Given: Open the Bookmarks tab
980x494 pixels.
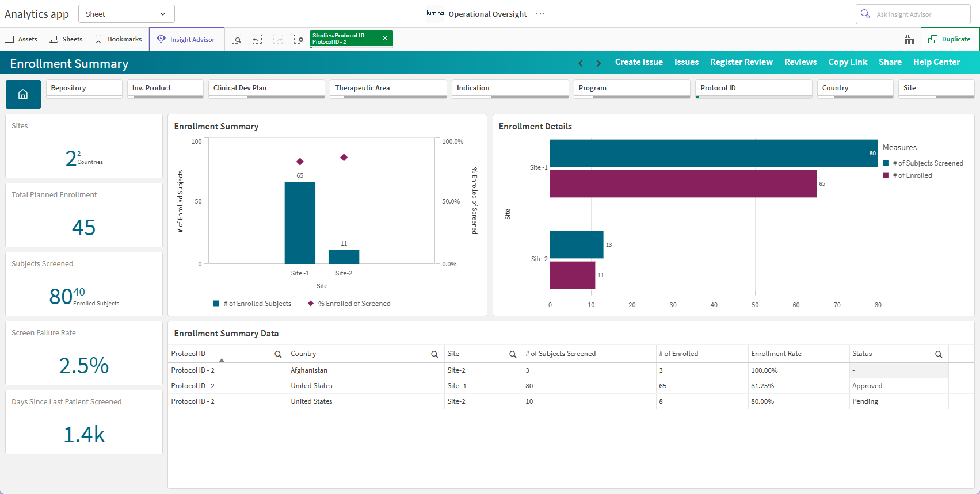Looking at the screenshot, I should tap(119, 39).
